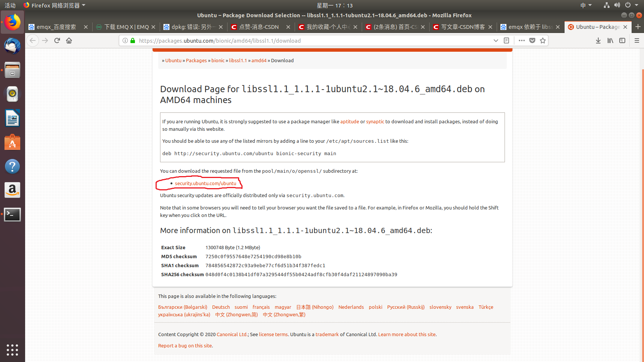Open Downloads from the Firefox toolbar
644x362 pixels.
click(598, 40)
